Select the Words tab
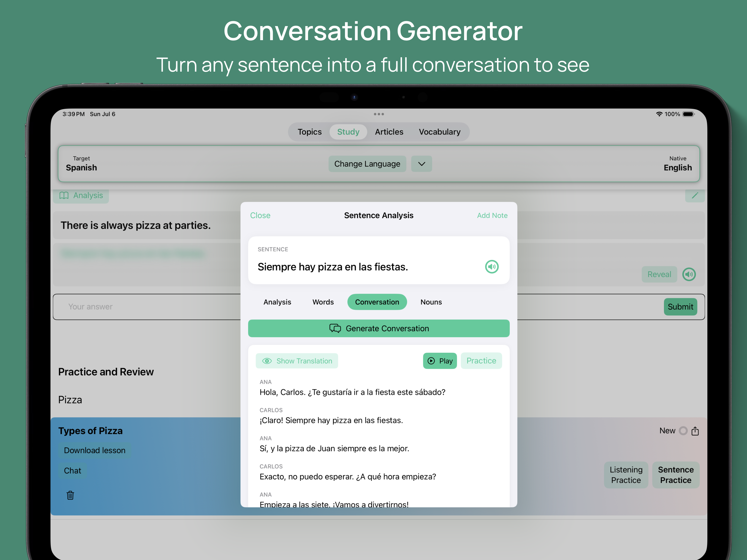The height and width of the screenshot is (560, 747). (323, 302)
